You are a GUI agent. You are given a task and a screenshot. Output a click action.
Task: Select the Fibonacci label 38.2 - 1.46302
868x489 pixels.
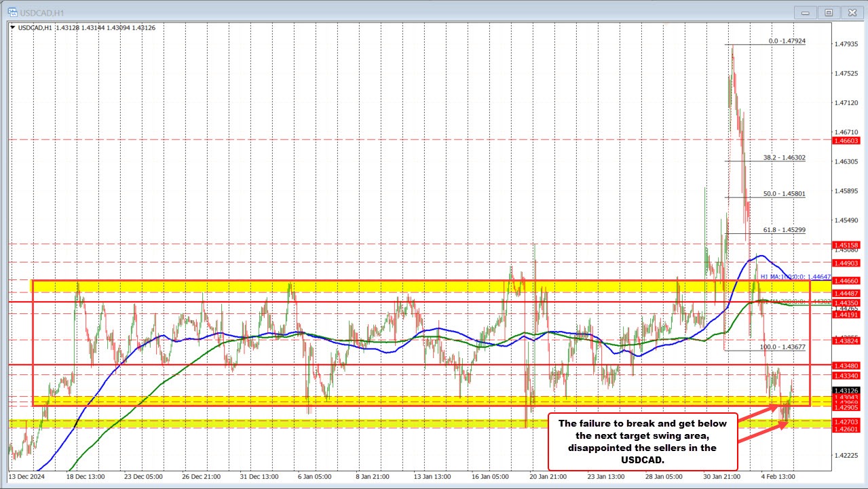click(784, 157)
